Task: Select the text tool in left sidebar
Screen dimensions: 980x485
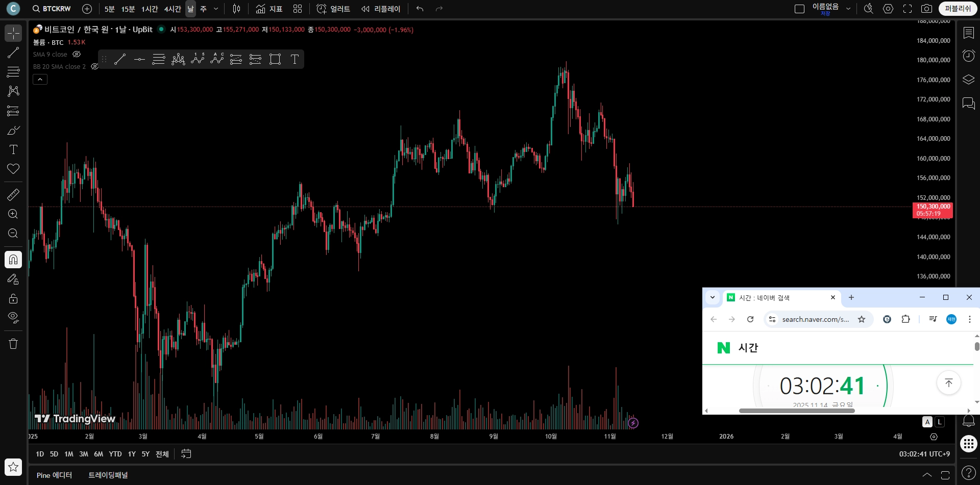Action: 13,149
